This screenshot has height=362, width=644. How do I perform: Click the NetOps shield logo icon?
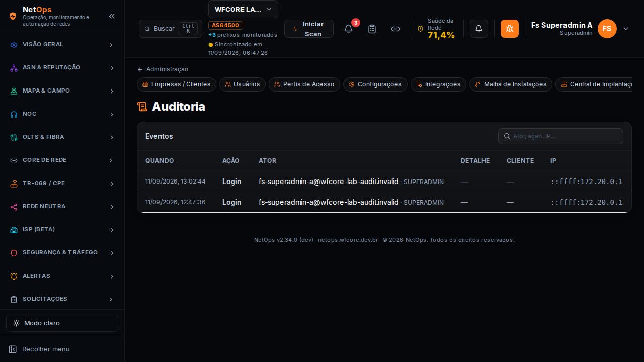13,16
